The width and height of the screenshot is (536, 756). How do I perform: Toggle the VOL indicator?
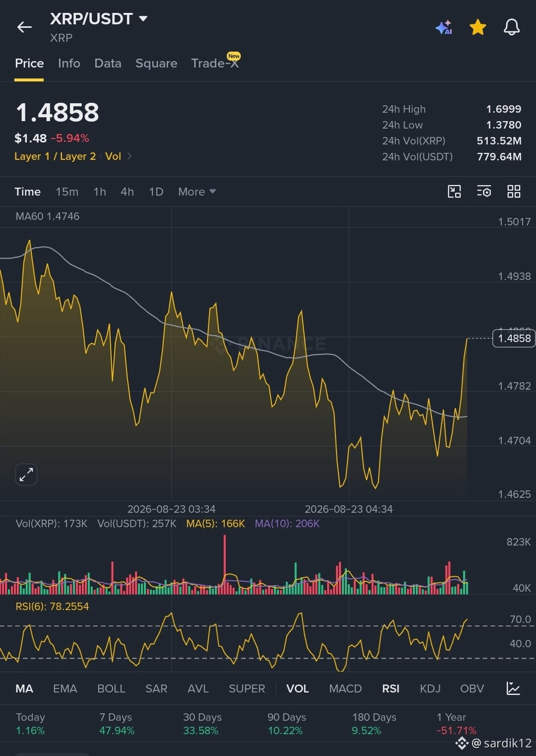coord(297,688)
